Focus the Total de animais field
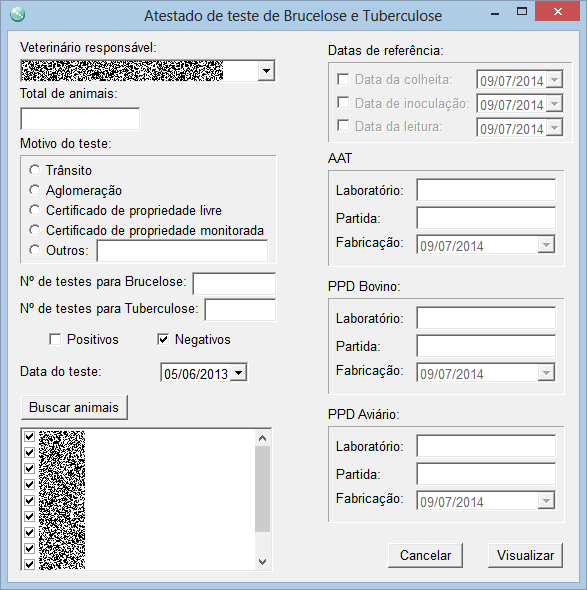Image resolution: width=587 pixels, height=590 pixels. pos(80,119)
